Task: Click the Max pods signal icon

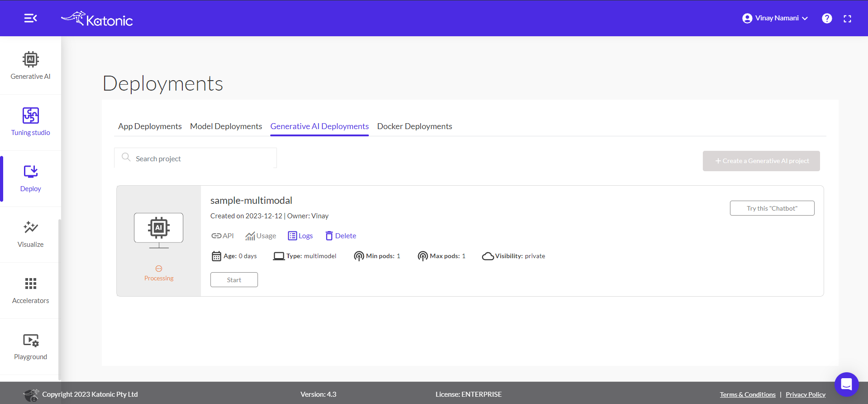Action: (x=423, y=256)
